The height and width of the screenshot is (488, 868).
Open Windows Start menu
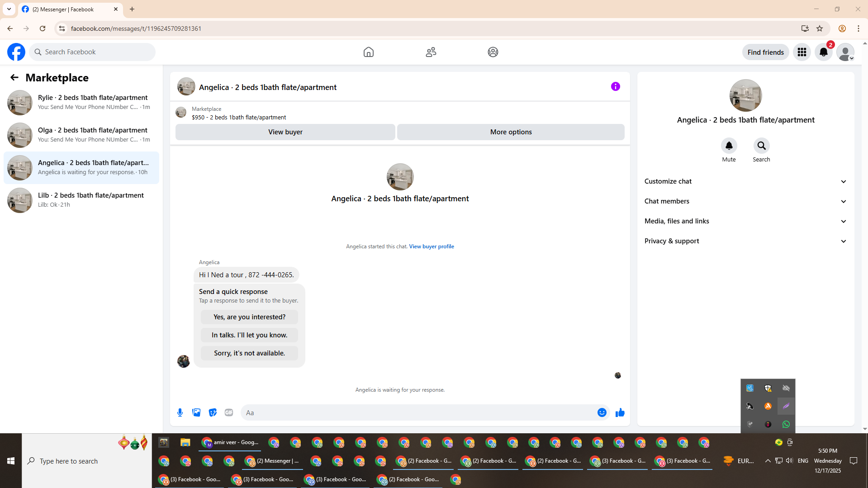11,461
